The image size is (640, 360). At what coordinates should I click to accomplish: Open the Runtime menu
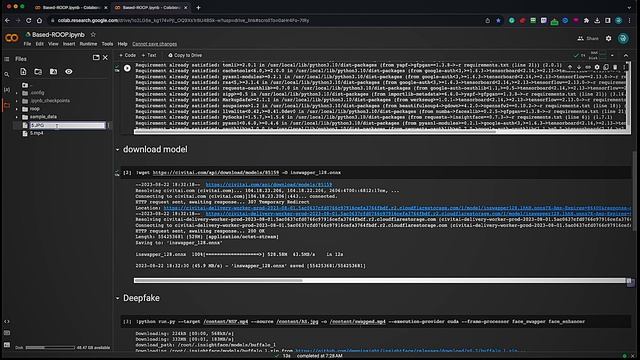coord(88,44)
